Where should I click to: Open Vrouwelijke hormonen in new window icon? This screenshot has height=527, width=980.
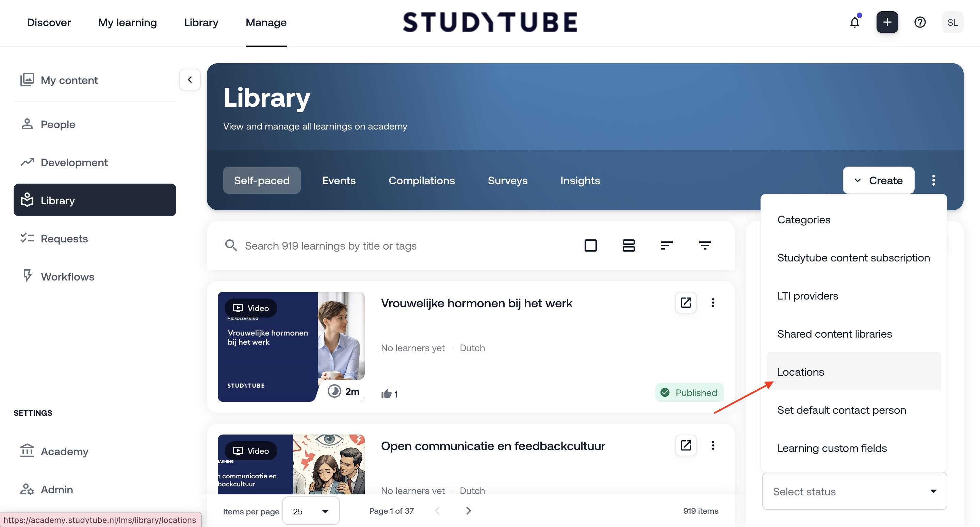(686, 303)
